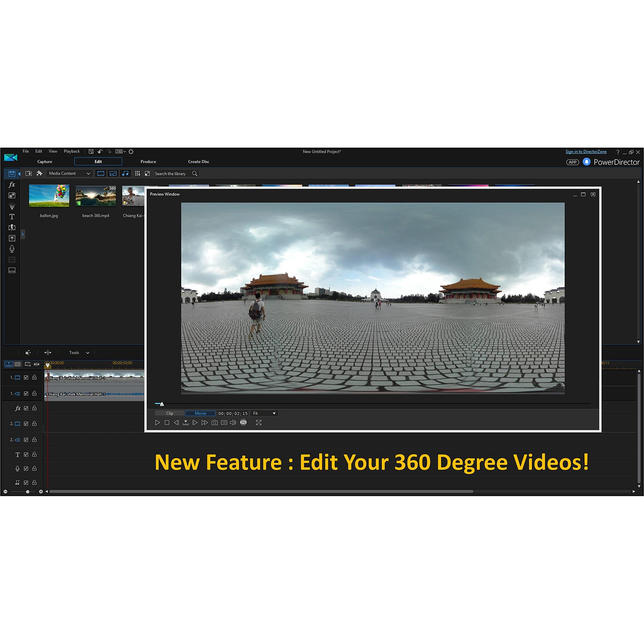
Task: Open preferences with the gear icon
Action: 131,152
